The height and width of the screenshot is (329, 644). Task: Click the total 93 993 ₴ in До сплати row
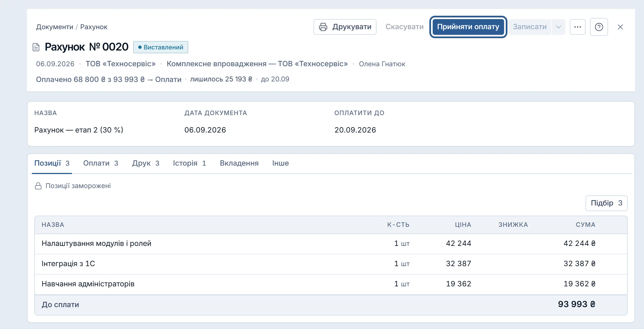tap(577, 304)
